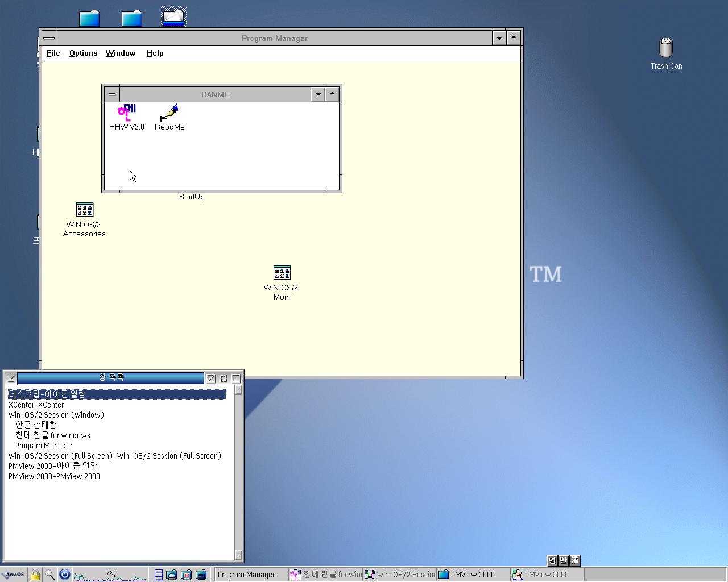Click the Program Manager title bar
Viewport: 728px width, 582px height.
[275, 38]
